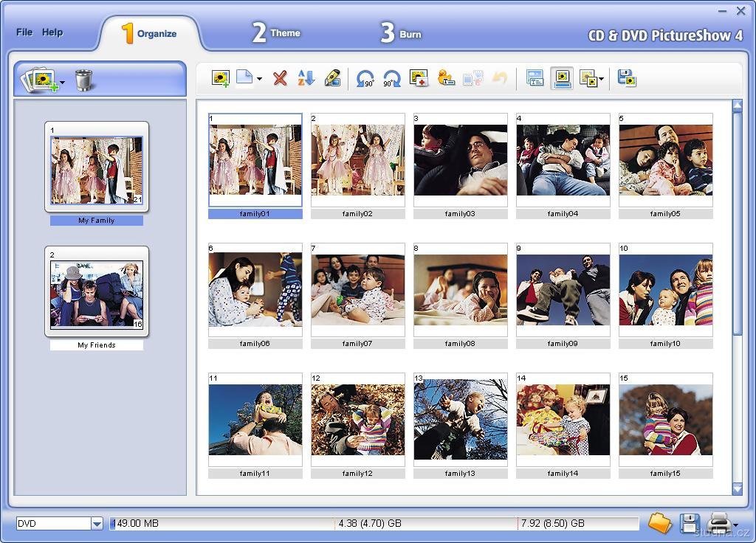Click the open folder icon

tap(659, 523)
